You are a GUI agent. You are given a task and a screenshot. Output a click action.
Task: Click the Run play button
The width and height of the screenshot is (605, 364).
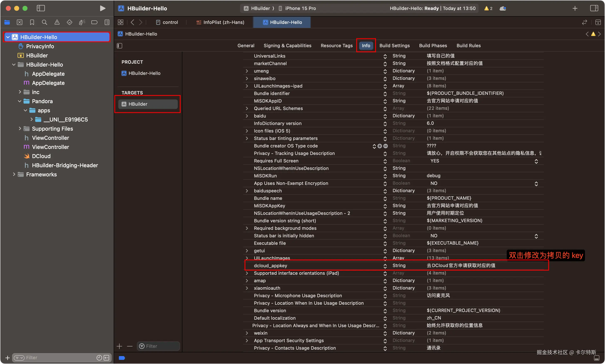point(103,8)
